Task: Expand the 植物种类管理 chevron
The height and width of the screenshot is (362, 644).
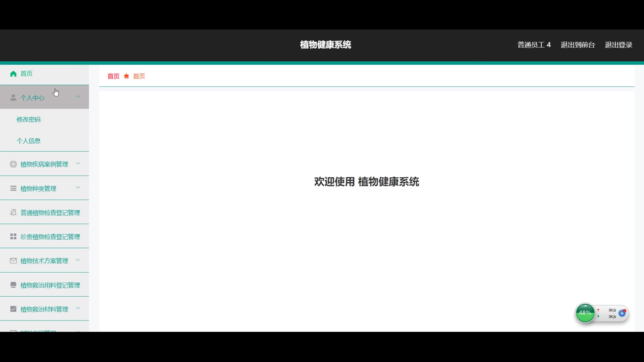Action: pos(78,188)
